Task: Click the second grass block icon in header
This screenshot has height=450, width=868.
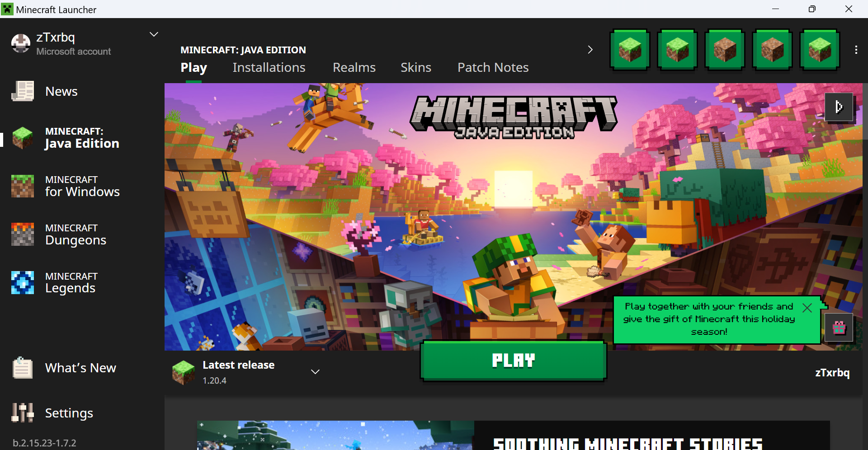Action: (677, 50)
